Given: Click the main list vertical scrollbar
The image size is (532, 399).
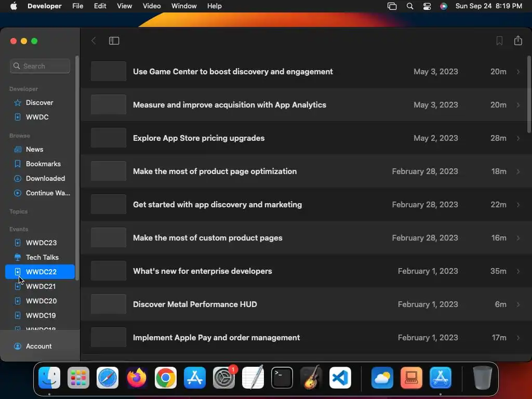Looking at the screenshot, I should point(529,95).
